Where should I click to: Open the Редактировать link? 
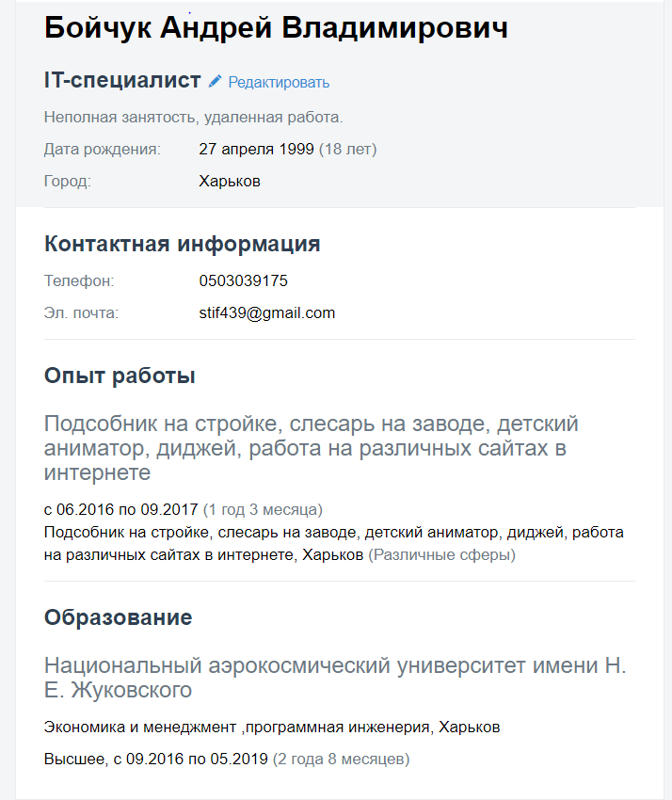[x=279, y=82]
